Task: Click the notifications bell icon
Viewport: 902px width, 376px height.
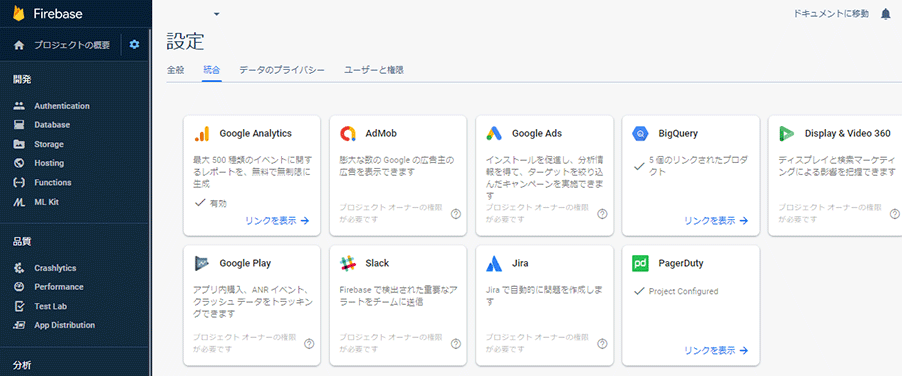Action: click(885, 14)
